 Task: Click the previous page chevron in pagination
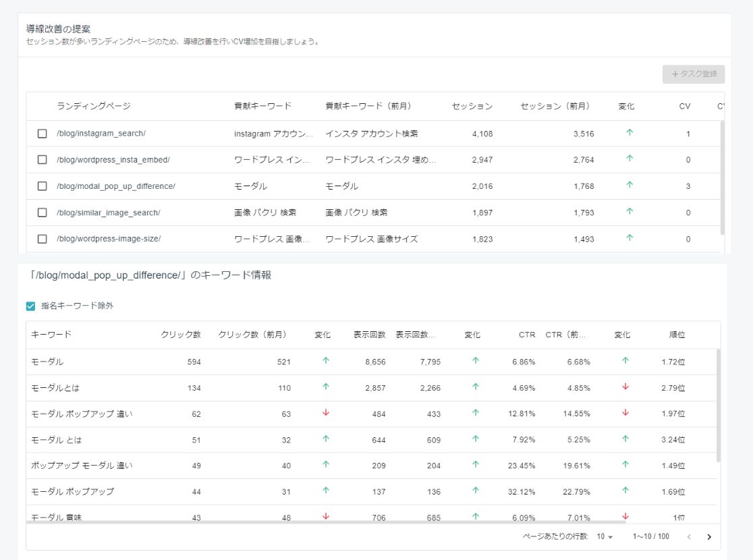[690, 536]
